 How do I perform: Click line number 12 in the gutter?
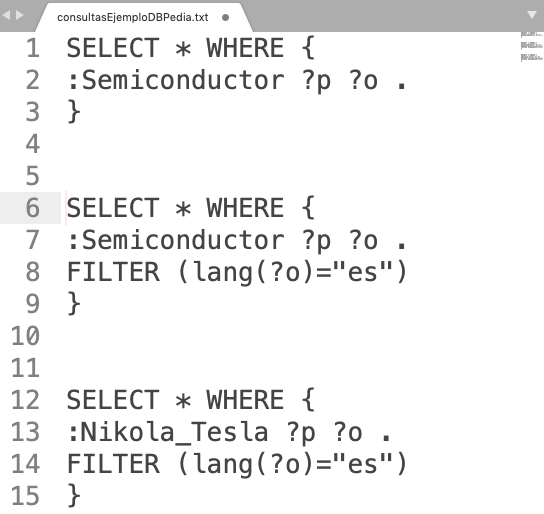tap(25, 400)
